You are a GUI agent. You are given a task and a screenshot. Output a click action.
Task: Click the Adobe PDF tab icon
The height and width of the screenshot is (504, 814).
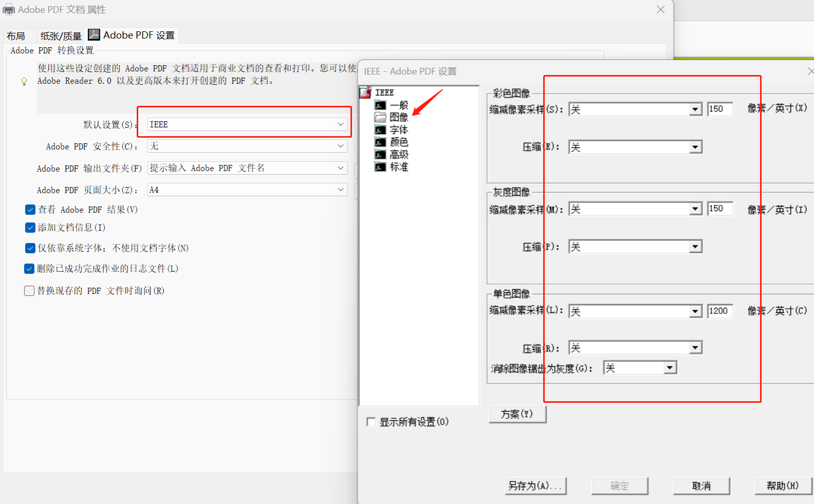(x=94, y=34)
